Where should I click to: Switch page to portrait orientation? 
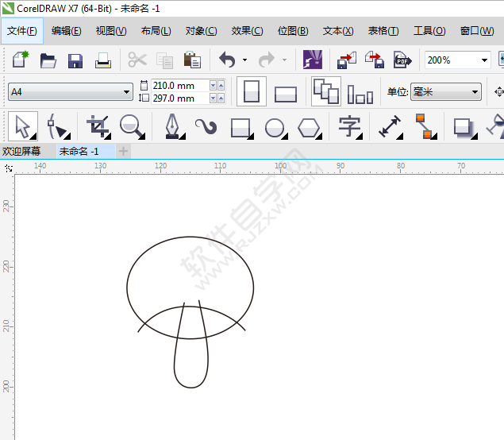252,92
